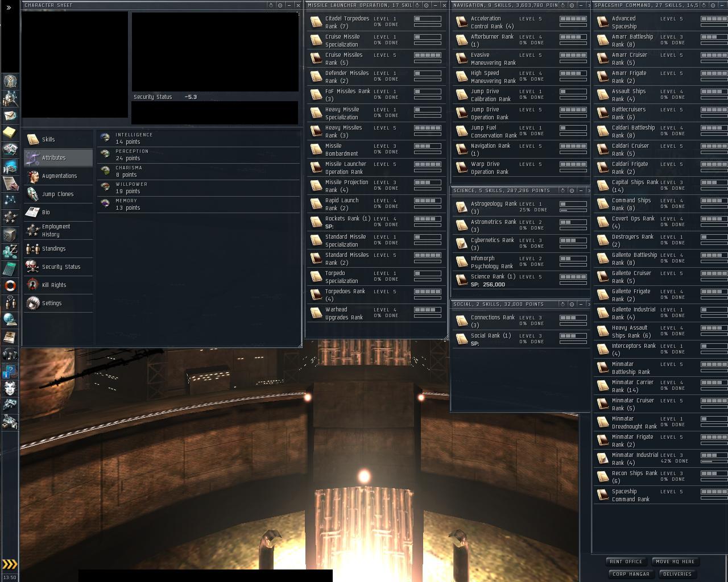
Task: Click the Recon Ships skill book icon
Action: click(x=603, y=477)
